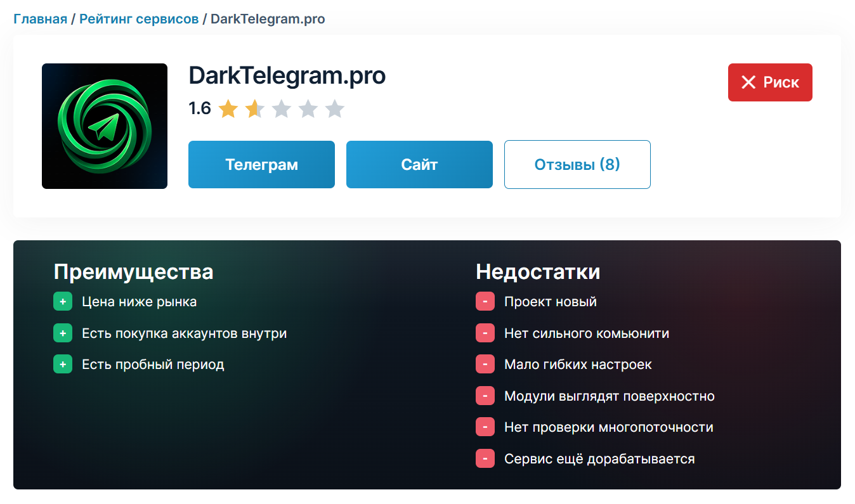Click minus icon beside Сервис ещё дорабатывается
Screen dimensions: 855x504
coord(485,459)
